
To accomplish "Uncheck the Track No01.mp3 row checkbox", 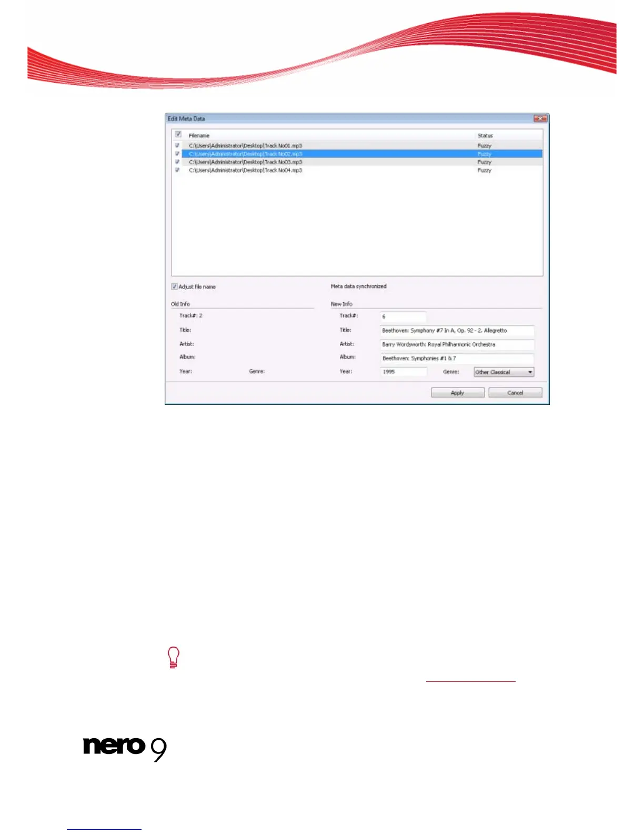I will click(x=177, y=145).
